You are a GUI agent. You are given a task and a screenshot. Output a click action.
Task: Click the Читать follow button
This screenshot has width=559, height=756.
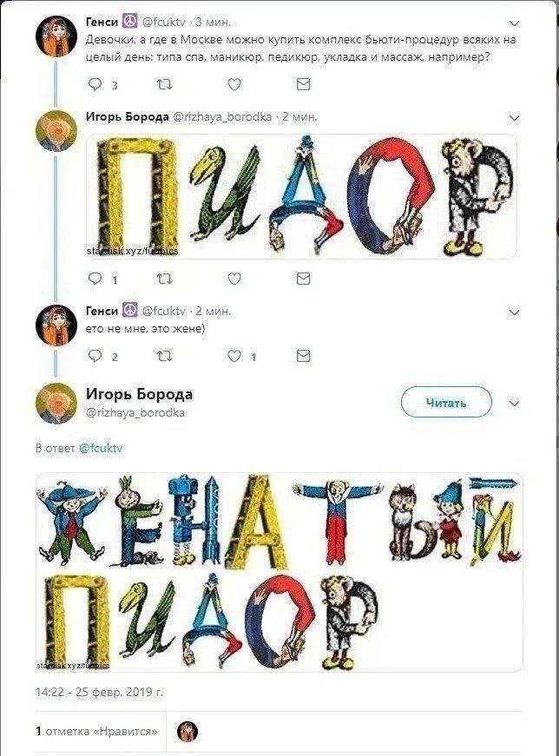446,403
